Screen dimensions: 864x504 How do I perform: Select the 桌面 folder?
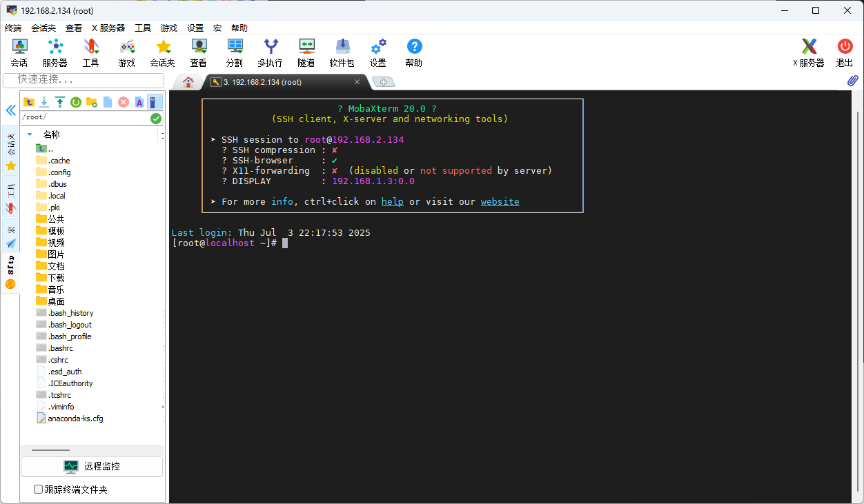50,301
